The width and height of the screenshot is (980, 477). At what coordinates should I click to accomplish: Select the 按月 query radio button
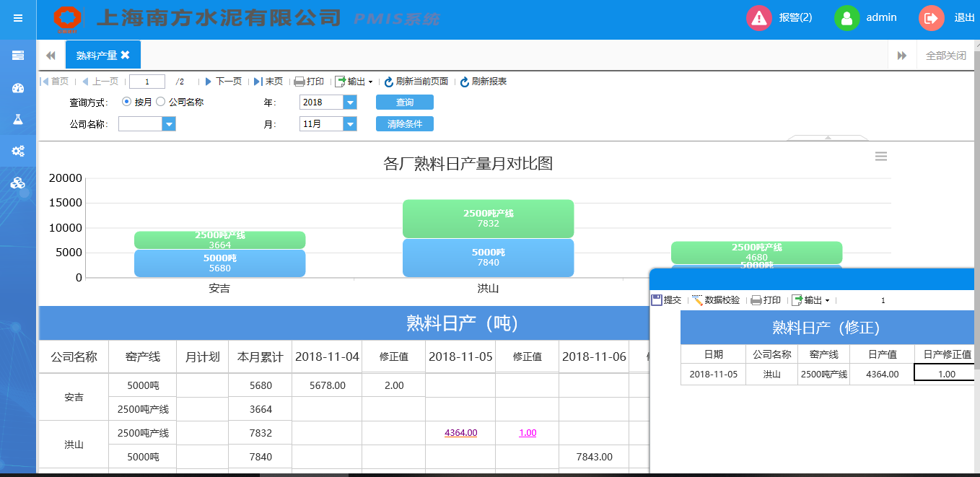(x=126, y=102)
